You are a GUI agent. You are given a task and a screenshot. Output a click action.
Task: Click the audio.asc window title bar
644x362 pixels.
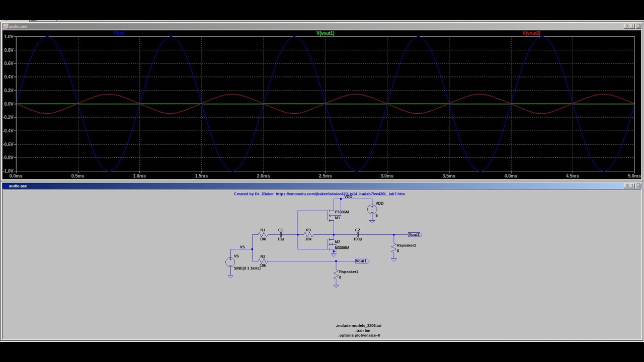point(322,186)
